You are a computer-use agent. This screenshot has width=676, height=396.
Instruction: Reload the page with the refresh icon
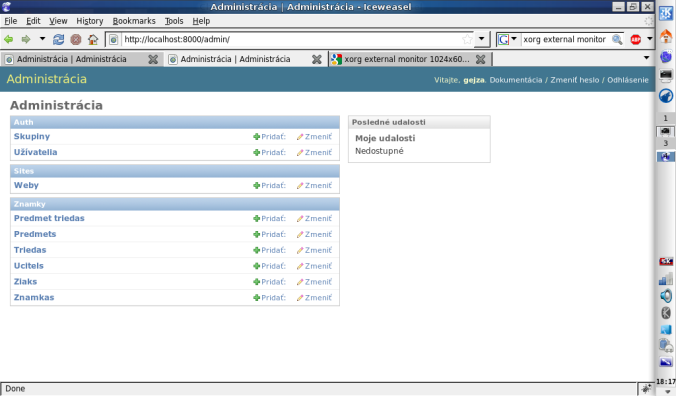59,39
